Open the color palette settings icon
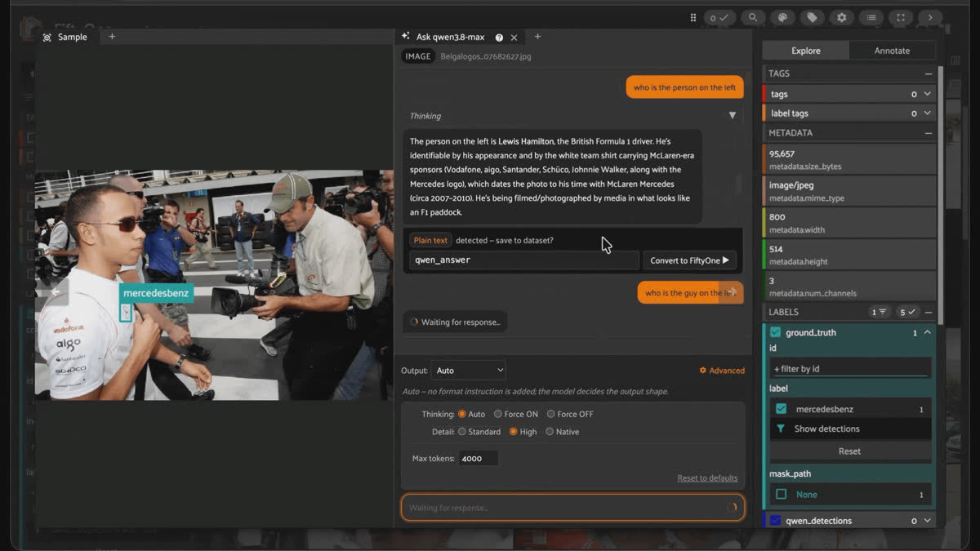Viewport: 980px width, 551px height. pos(782,17)
